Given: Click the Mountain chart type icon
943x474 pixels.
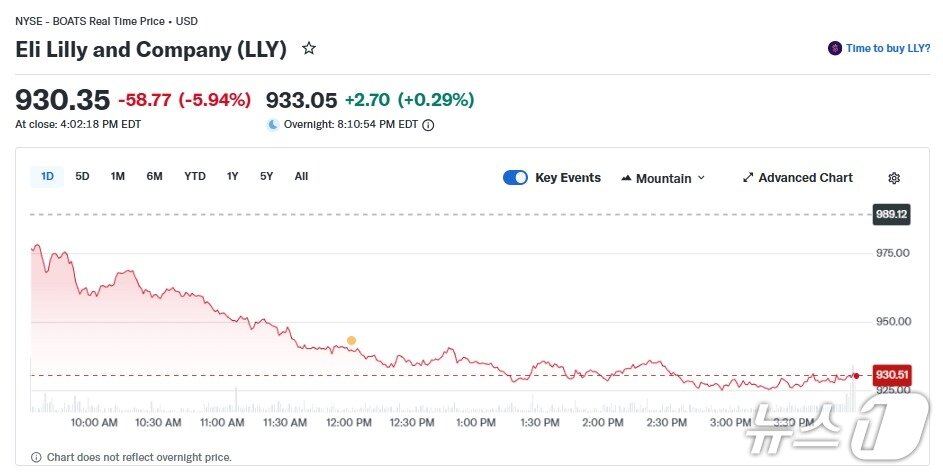Looking at the screenshot, I should pyautogui.click(x=626, y=178).
